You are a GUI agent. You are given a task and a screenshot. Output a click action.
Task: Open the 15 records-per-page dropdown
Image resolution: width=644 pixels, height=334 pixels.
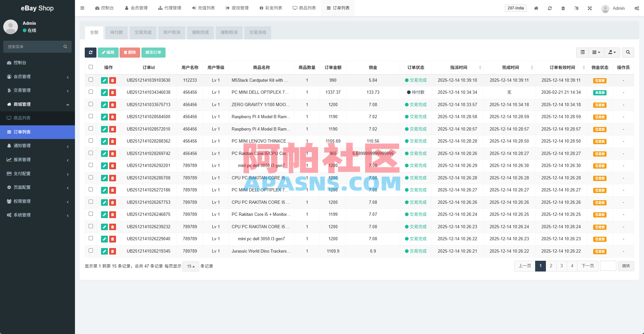pyautogui.click(x=191, y=266)
